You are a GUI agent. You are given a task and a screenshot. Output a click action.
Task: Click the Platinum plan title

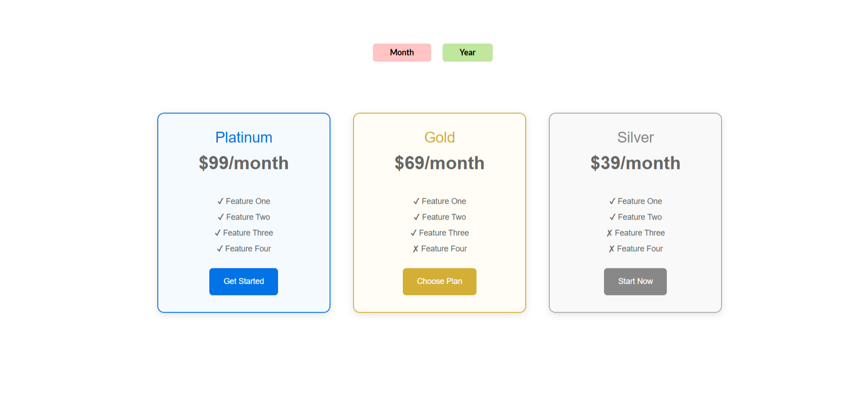[244, 137]
